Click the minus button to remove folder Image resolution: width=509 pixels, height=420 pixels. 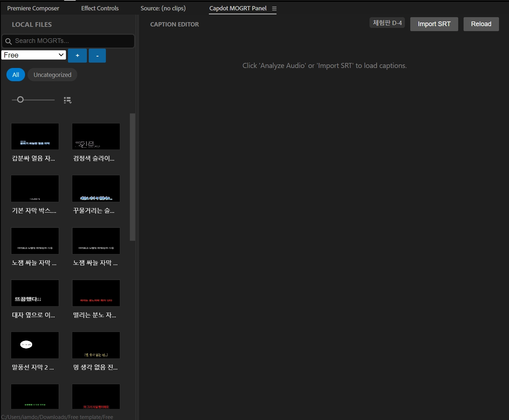97,56
